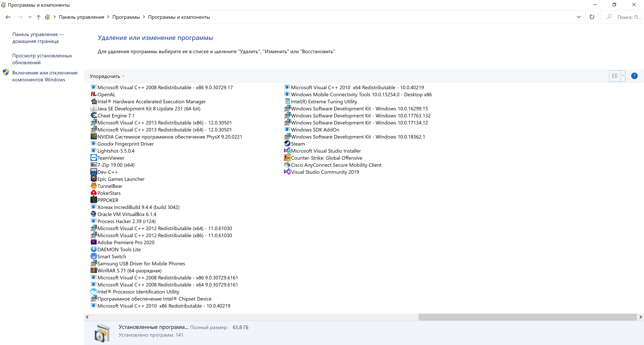This screenshot has height=345, width=644.
Task: Click the Smart Switch icon
Action: point(93,256)
